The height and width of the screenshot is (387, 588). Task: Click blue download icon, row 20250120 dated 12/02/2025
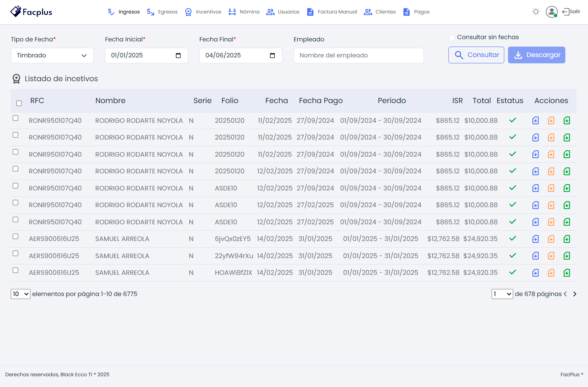[535, 171]
